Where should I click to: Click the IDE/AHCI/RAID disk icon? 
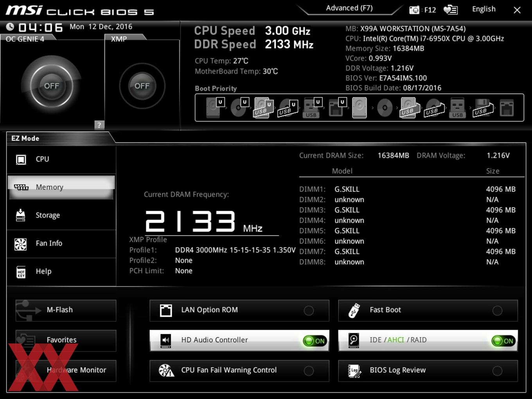(354, 340)
